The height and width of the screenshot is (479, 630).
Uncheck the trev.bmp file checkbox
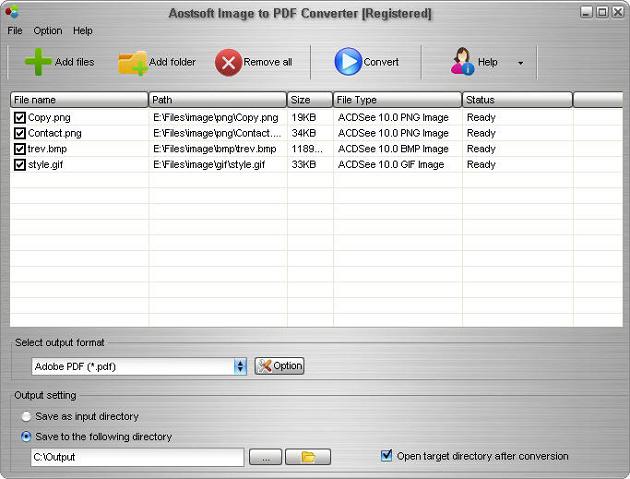[x=20, y=149]
